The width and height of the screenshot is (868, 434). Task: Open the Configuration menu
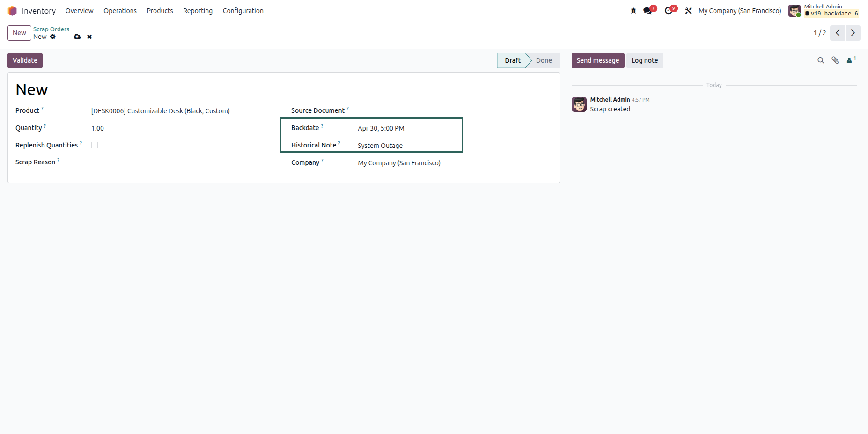click(243, 11)
